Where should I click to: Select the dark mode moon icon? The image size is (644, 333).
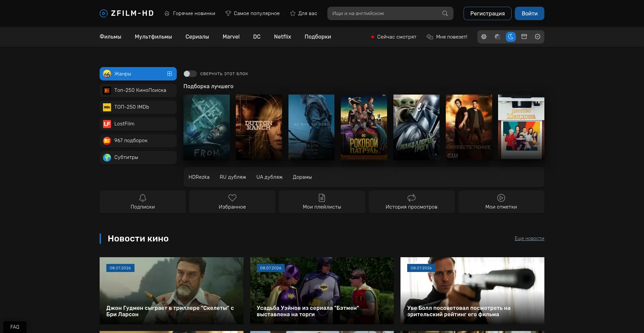tap(511, 37)
